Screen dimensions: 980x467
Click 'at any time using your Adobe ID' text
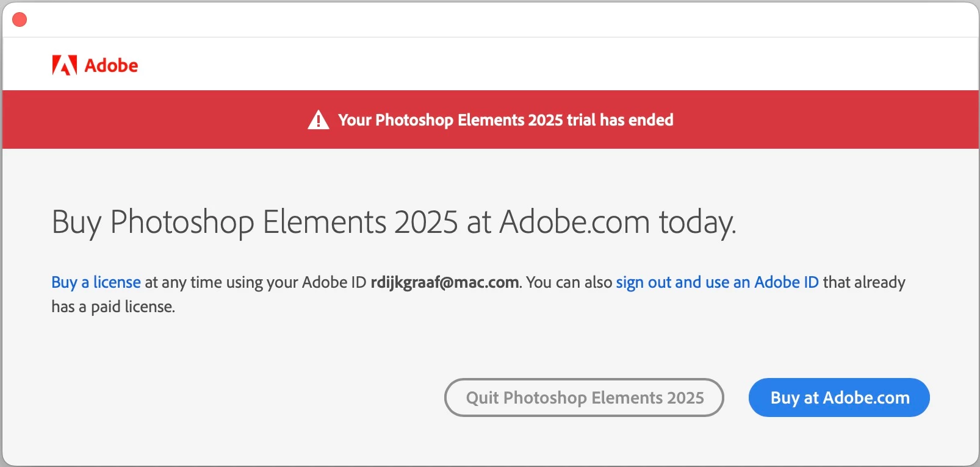pyautogui.click(x=255, y=282)
